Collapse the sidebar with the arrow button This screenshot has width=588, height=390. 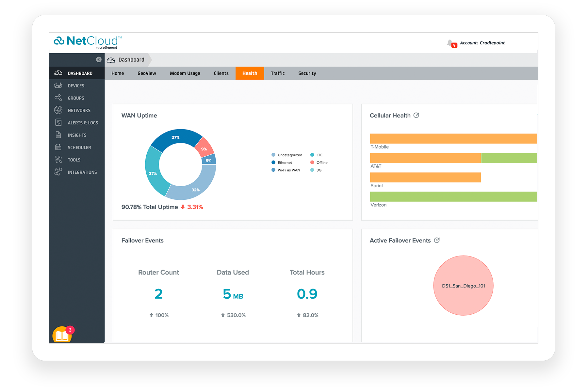(x=99, y=59)
